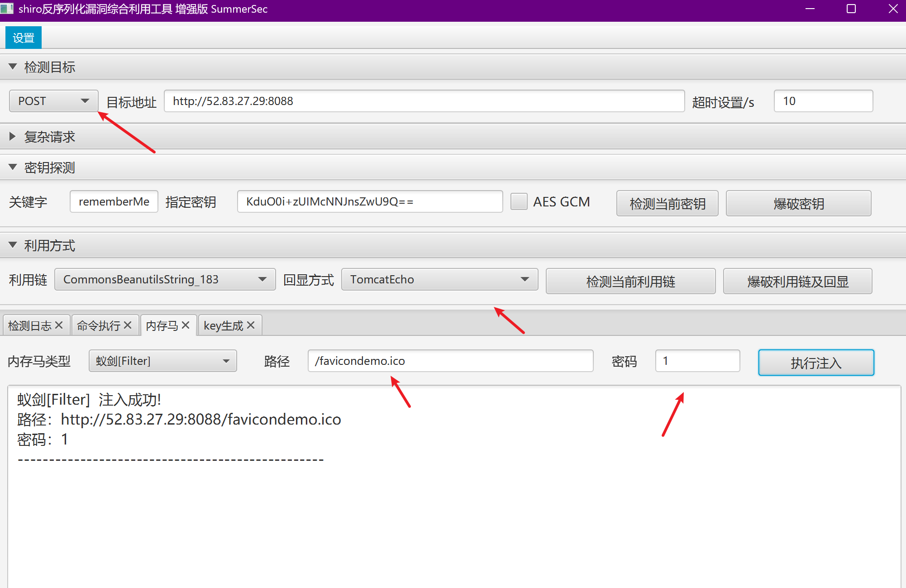
Task: Open the CommonsBeanutilsString_183 利用链 dropdown
Action: tap(165, 279)
